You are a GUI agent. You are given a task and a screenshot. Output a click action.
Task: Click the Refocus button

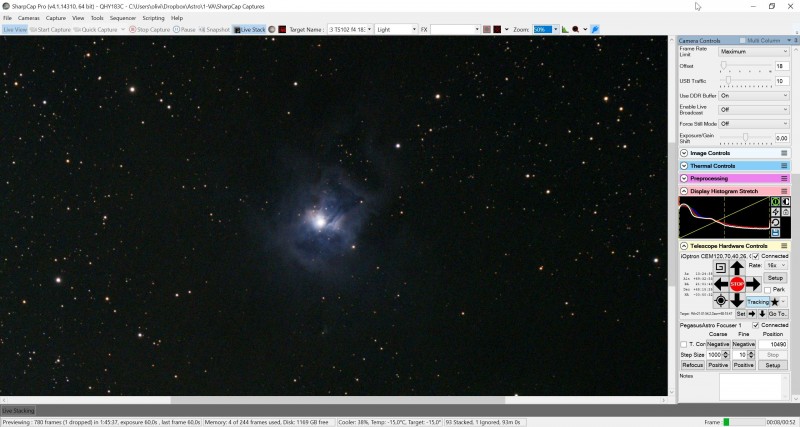(693, 365)
